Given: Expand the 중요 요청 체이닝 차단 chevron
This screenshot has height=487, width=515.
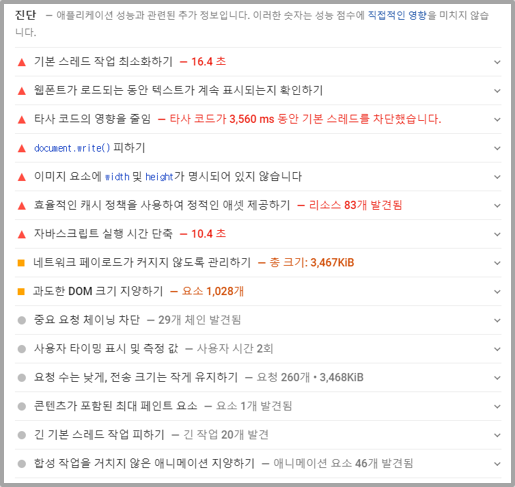Looking at the screenshot, I should click(x=497, y=320).
